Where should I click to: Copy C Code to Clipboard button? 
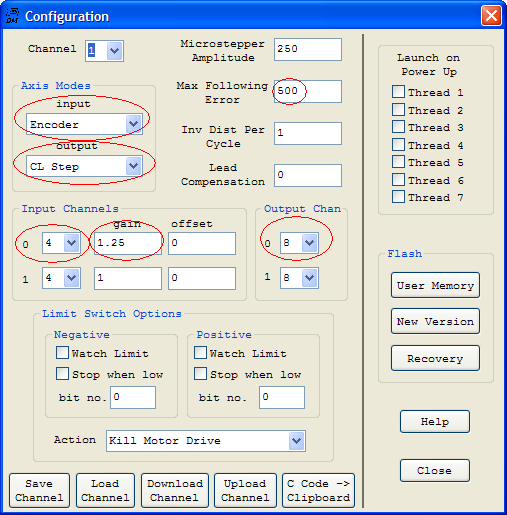pos(318,490)
